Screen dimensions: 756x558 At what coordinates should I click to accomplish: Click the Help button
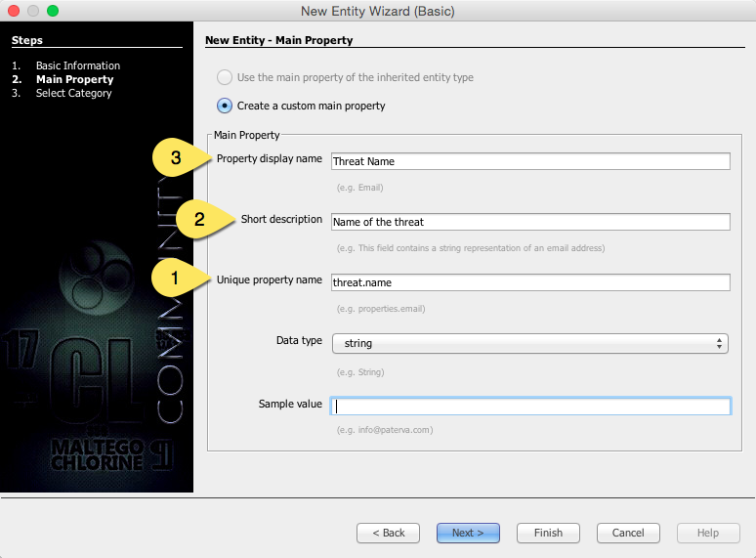[x=708, y=533]
